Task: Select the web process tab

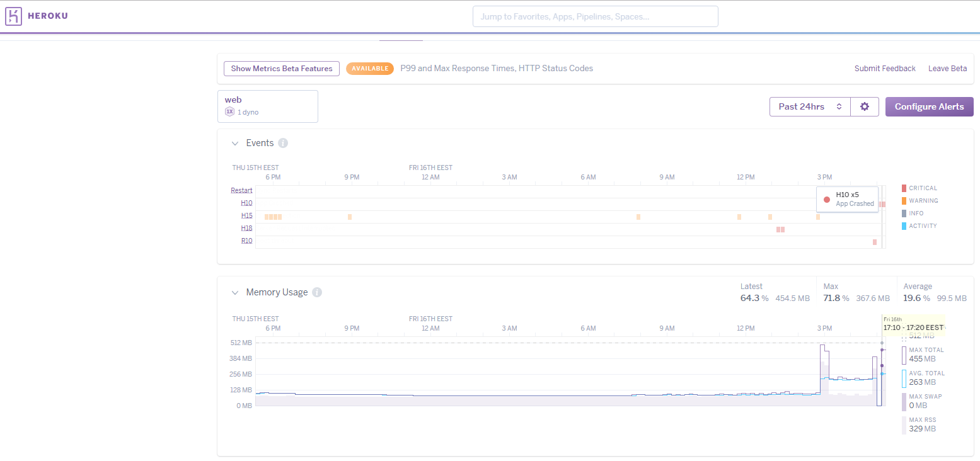Action: [x=268, y=106]
